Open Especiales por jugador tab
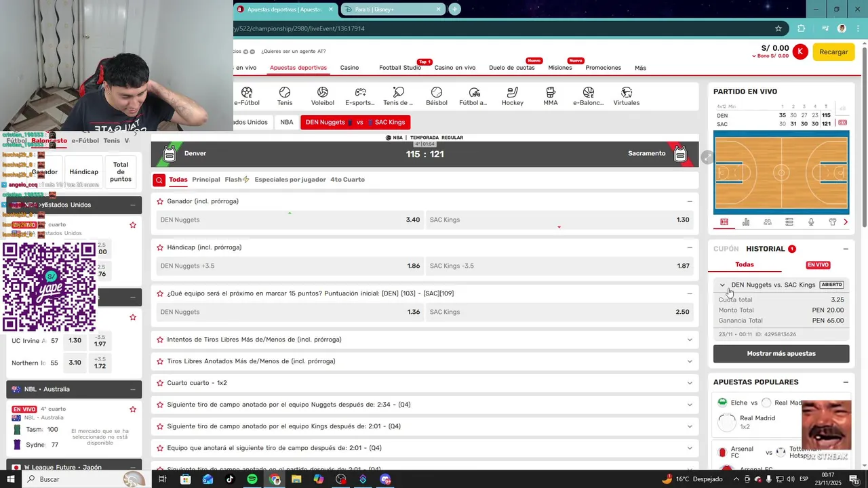 [290, 180]
